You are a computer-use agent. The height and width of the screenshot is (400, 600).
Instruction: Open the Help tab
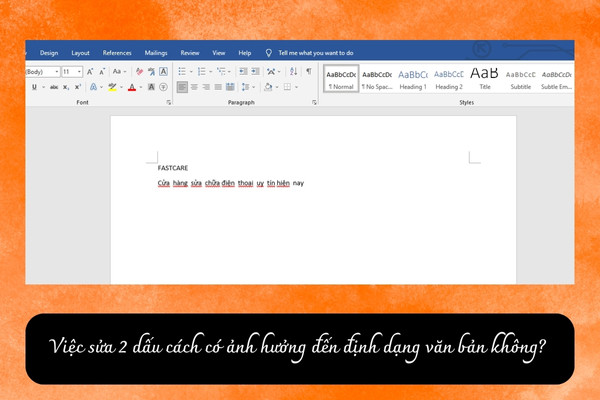pos(245,53)
